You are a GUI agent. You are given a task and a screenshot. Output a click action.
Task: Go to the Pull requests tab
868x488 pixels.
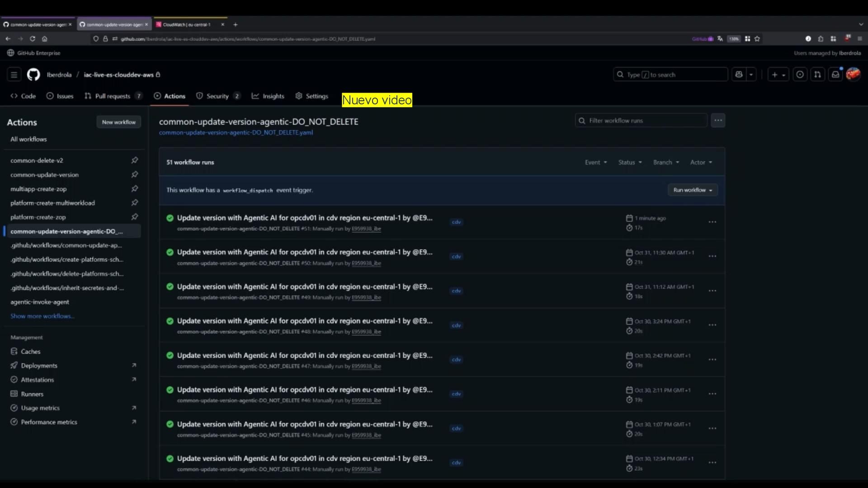[113, 96]
